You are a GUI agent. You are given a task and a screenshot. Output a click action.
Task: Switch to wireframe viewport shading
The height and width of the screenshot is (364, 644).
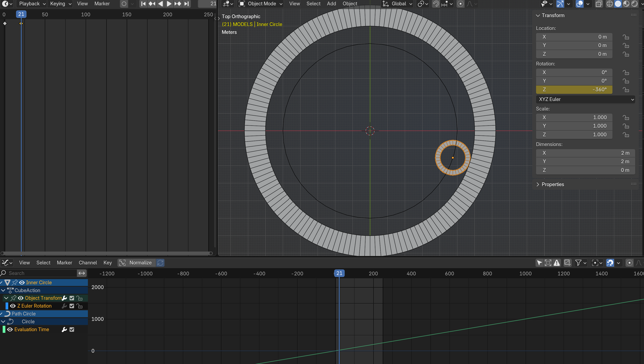click(610, 4)
